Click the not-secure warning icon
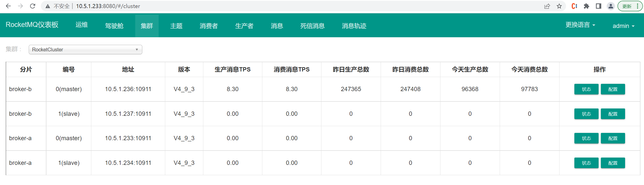Viewport: 644px width, 185px height. tap(48, 6)
